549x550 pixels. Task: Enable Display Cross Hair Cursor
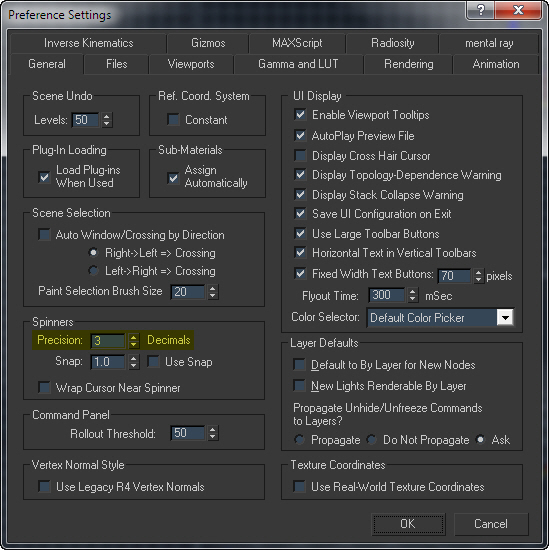click(300, 155)
